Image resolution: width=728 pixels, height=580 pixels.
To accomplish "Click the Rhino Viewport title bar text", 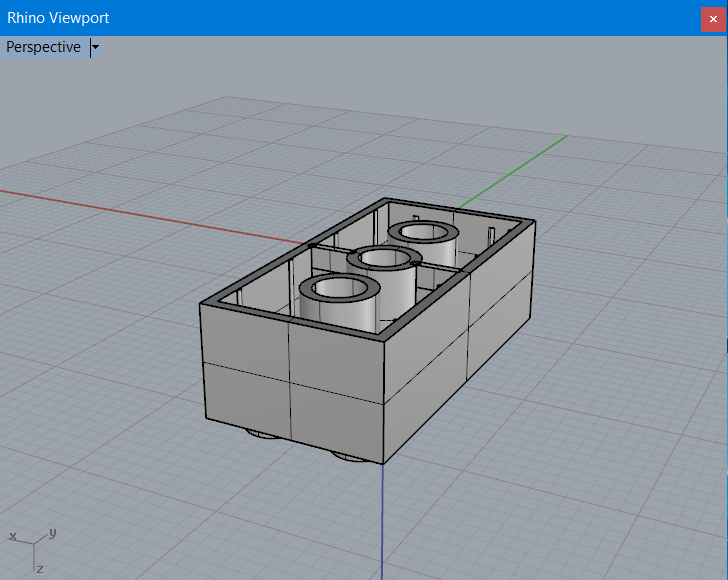I will pyautogui.click(x=58, y=18).
